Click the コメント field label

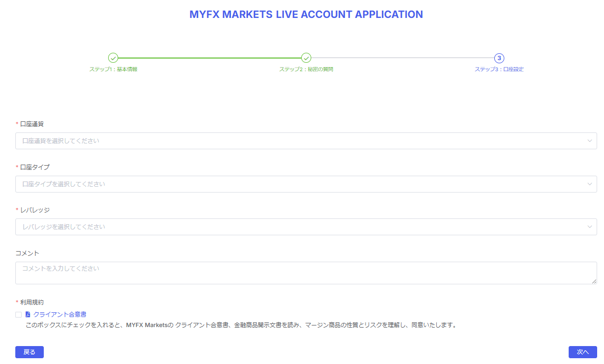point(27,253)
